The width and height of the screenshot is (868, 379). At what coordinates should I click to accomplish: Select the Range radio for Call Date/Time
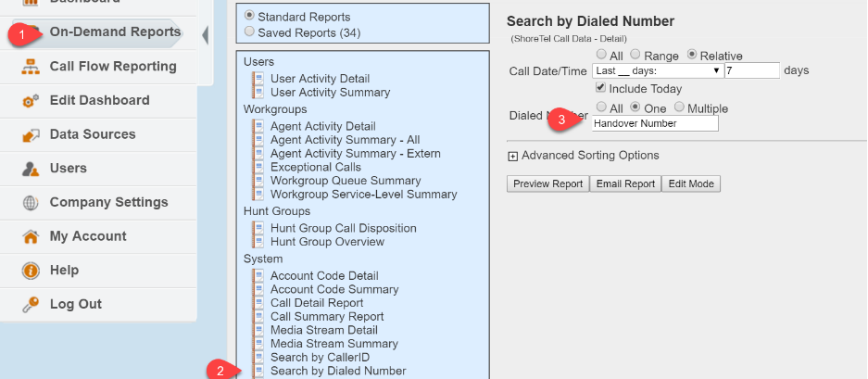(636, 56)
